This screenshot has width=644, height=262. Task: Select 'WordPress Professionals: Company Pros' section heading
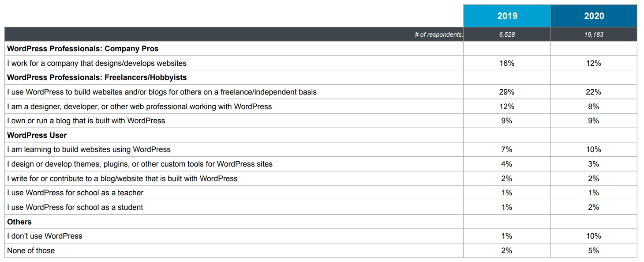[83, 49]
